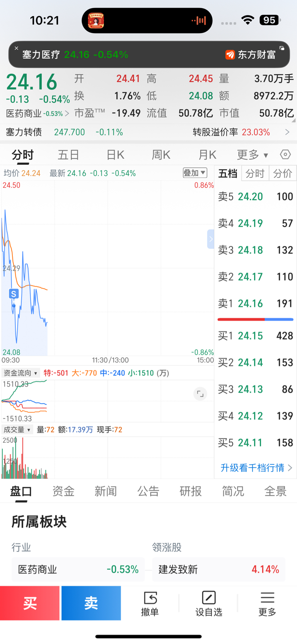Screen dimensions: 297x644
Task: Tap the fund flow line chart
Action: tap(108, 401)
